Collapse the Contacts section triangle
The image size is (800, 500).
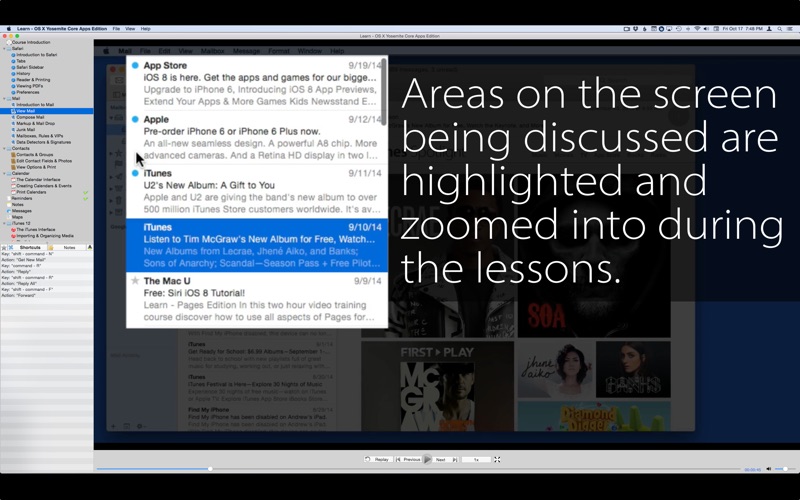tap(5, 148)
